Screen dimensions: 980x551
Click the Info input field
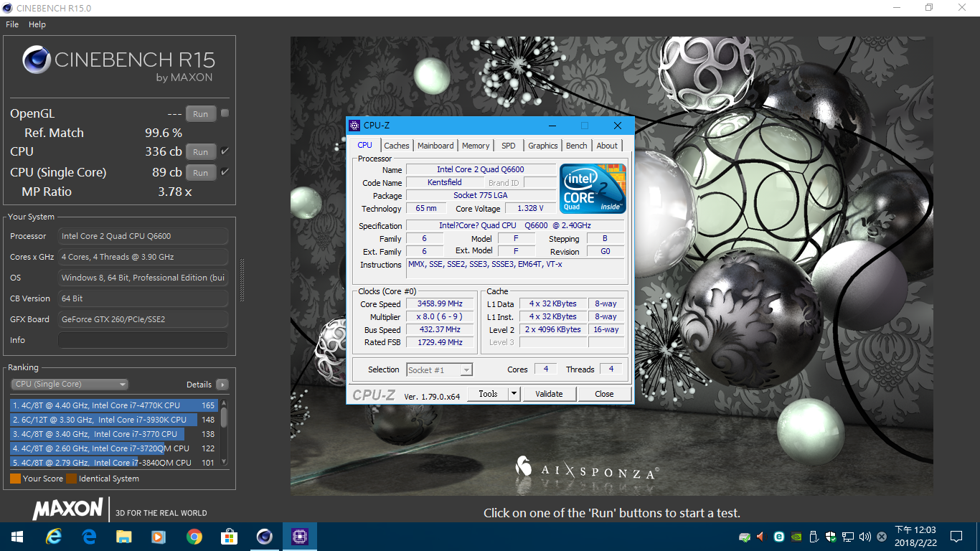143,340
